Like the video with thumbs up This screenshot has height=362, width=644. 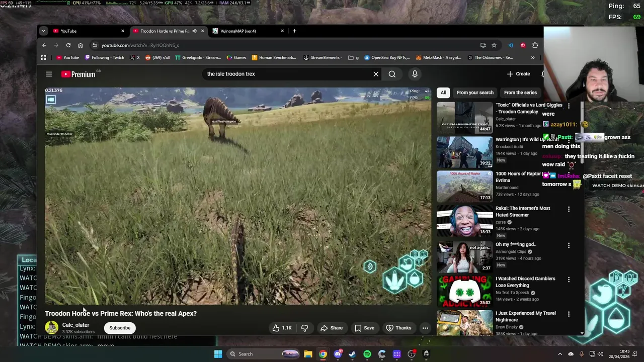pos(282,328)
